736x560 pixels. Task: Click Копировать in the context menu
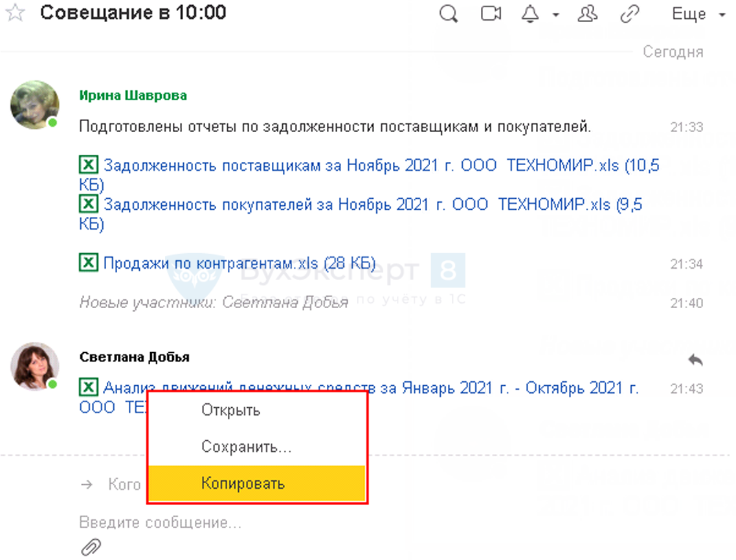coord(243,484)
